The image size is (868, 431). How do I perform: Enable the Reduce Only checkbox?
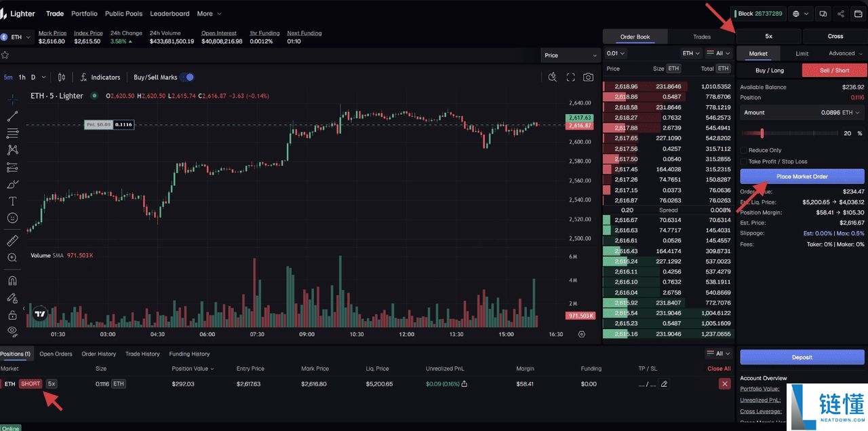point(744,150)
